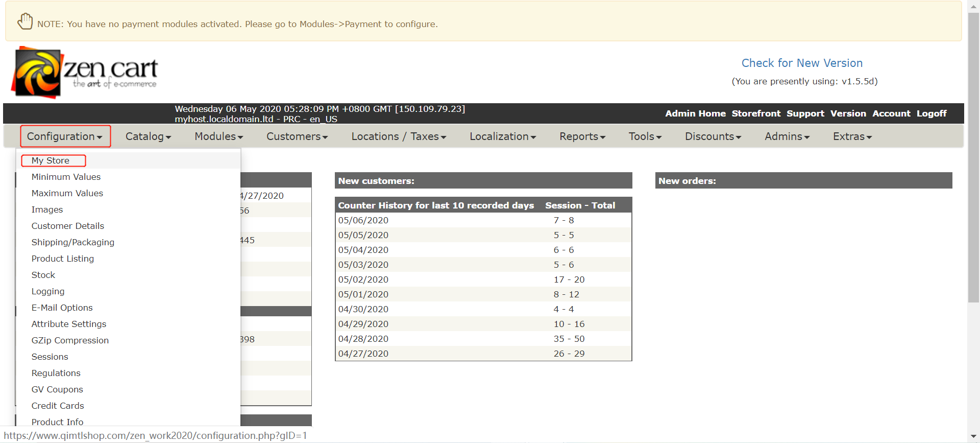Screen dimensions: 980x443
Task: Click the Support link
Action: pos(805,113)
